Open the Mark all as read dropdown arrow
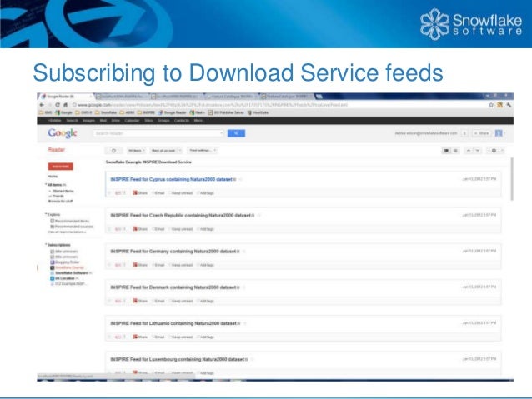 pos(180,151)
